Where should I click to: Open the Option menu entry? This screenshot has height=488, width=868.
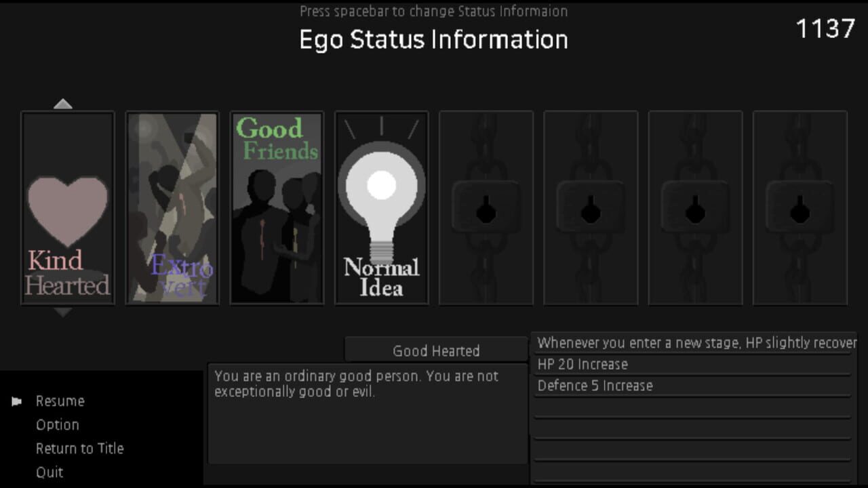[x=58, y=425]
